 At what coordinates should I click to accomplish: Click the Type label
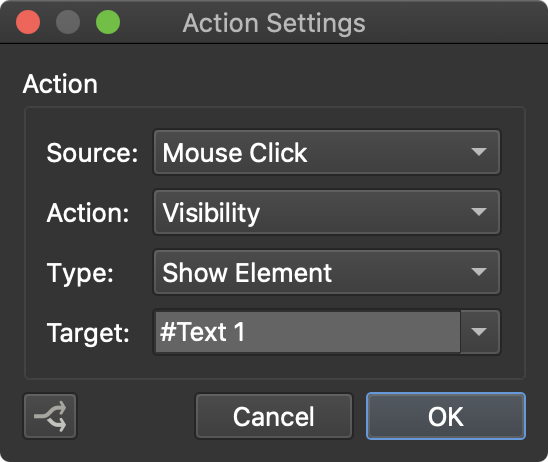pos(80,273)
